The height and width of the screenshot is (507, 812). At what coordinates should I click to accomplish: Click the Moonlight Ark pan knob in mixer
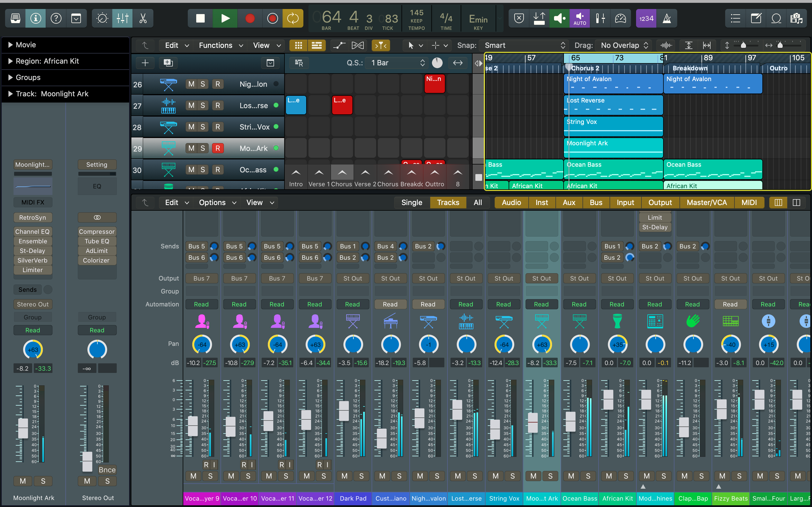pyautogui.click(x=542, y=344)
